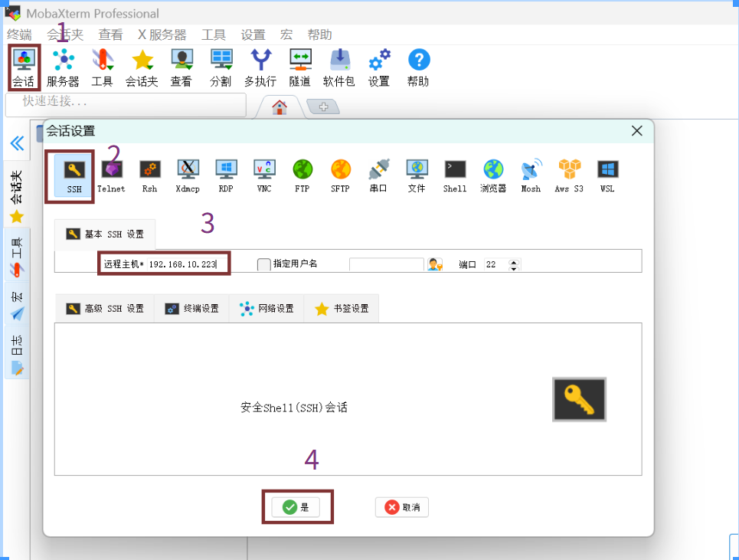Switch to 网络设置 tab
Screen dimensions: 739x560
pyautogui.click(x=266, y=308)
